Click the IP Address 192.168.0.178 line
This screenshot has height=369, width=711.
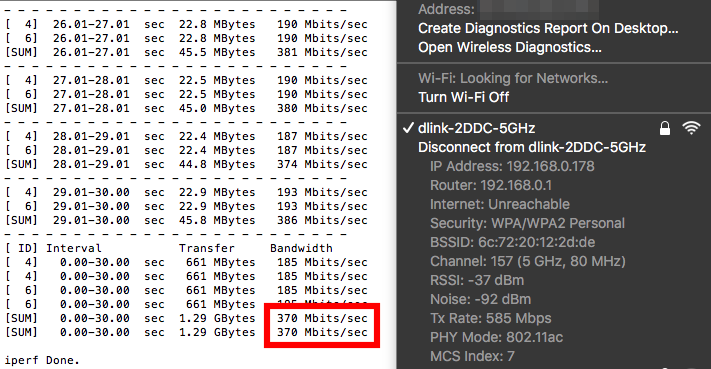(x=512, y=166)
